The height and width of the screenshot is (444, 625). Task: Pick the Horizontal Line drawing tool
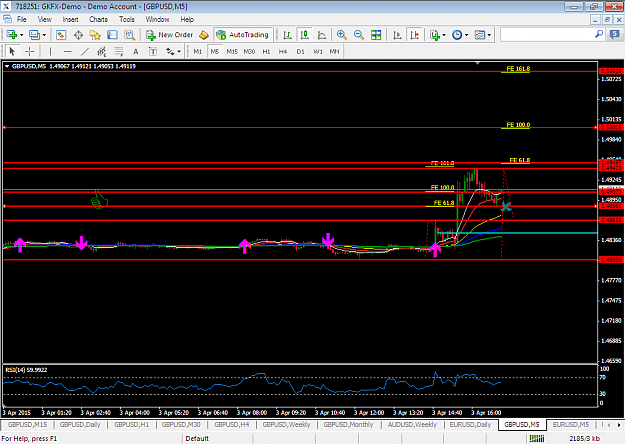(67, 51)
